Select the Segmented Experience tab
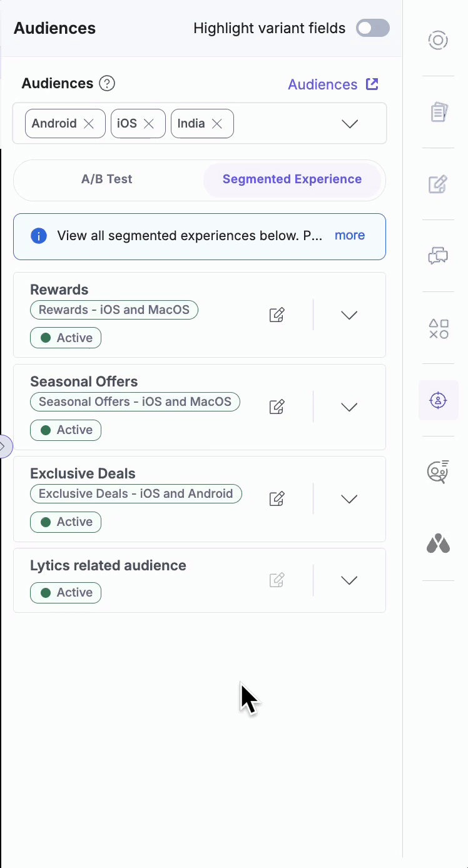The width and height of the screenshot is (468, 868). pos(292,179)
